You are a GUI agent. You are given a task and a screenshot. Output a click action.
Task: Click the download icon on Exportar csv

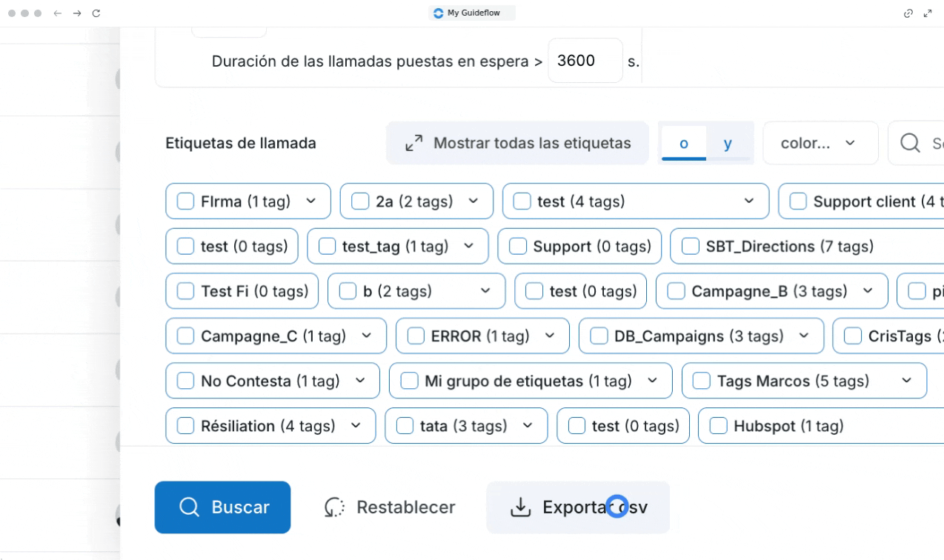click(x=521, y=507)
